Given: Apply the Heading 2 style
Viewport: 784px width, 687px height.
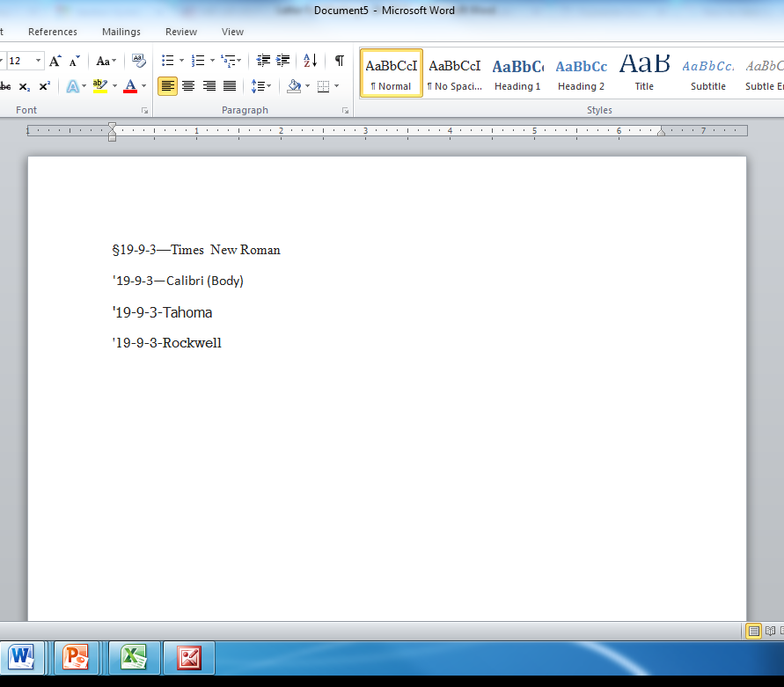Looking at the screenshot, I should pyautogui.click(x=581, y=73).
